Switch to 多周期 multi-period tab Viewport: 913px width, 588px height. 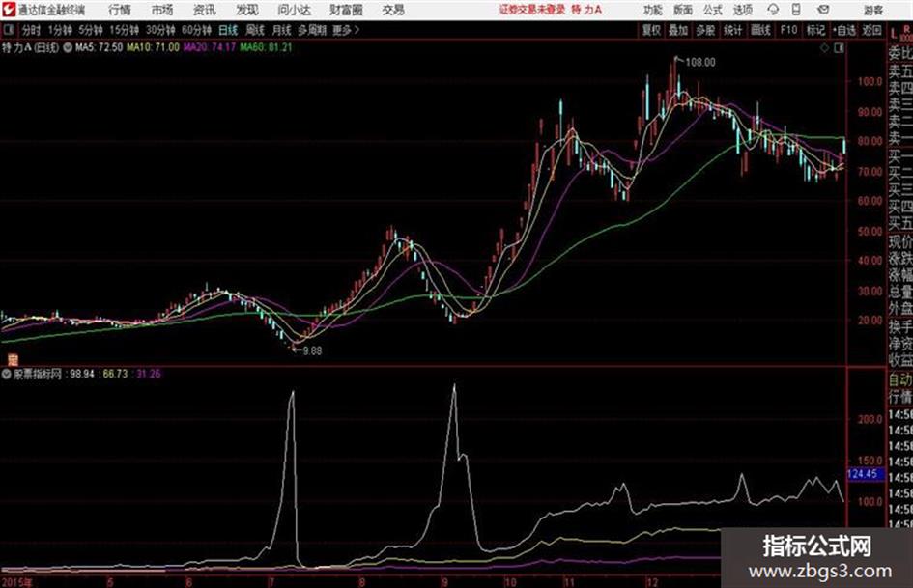pyautogui.click(x=312, y=30)
